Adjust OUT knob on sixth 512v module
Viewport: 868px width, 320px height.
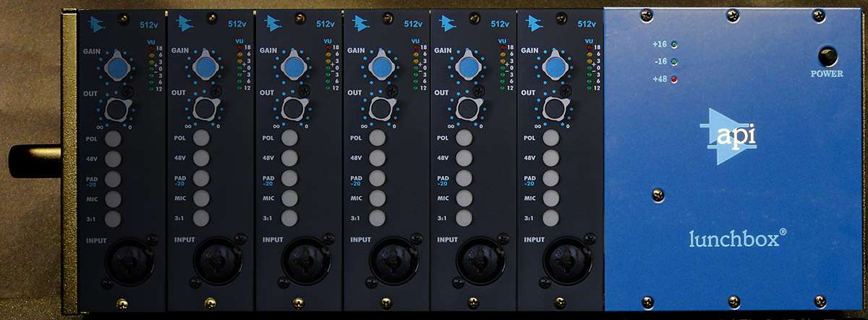[x=556, y=109]
